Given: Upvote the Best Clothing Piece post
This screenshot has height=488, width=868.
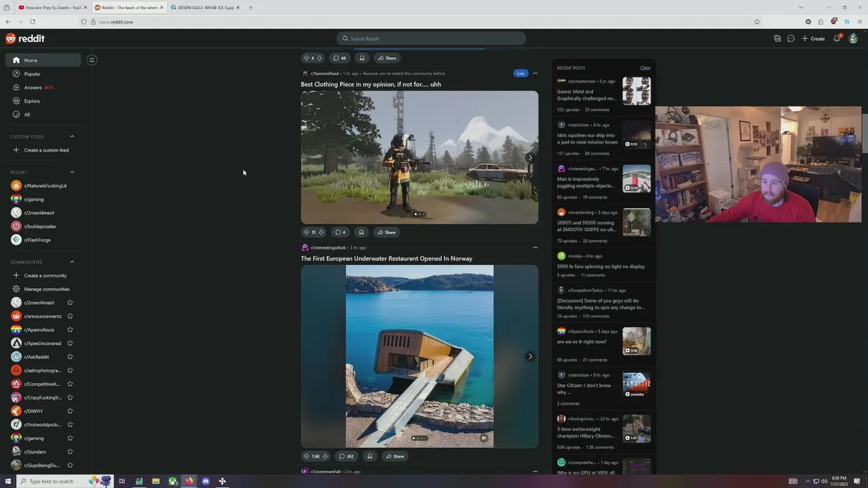Looking at the screenshot, I should click(306, 232).
